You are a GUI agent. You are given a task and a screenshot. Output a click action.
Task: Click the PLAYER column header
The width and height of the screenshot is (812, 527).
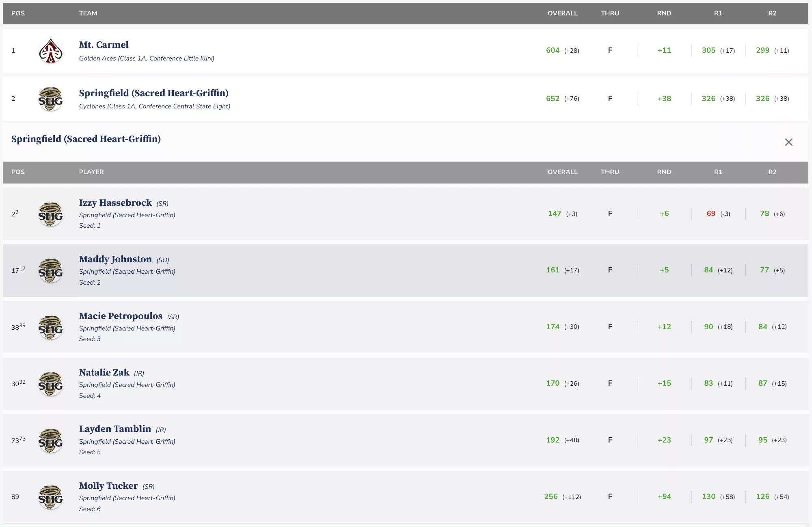point(91,172)
